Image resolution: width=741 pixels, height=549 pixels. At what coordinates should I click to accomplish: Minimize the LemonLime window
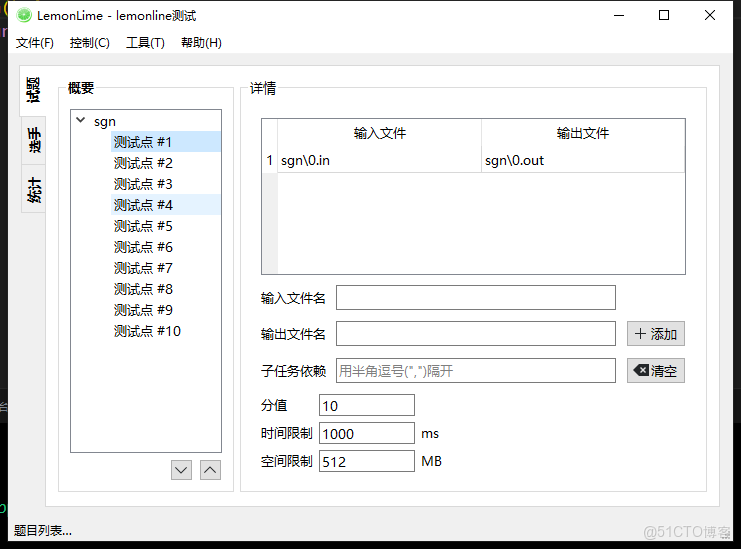click(x=619, y=16)
